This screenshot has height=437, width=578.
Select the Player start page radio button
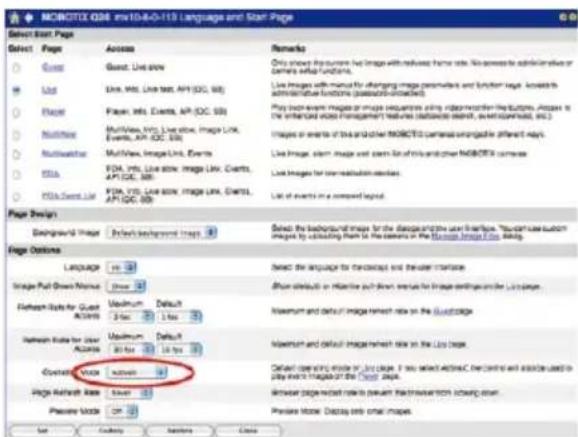click(16, 112)
